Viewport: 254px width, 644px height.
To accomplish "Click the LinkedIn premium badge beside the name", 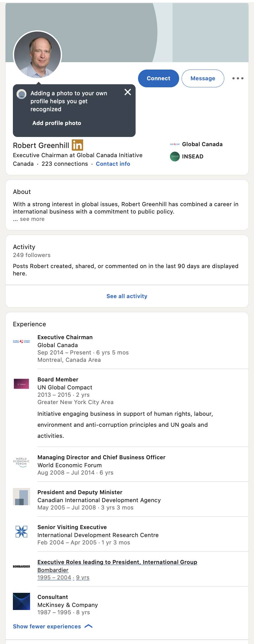I will pyautogui.click(x=77, y=145).
